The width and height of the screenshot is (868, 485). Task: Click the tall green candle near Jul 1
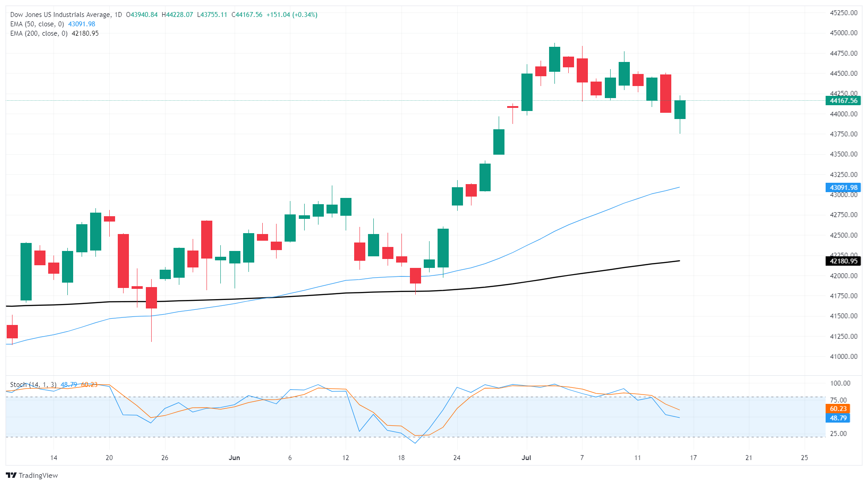coord(527,91)
